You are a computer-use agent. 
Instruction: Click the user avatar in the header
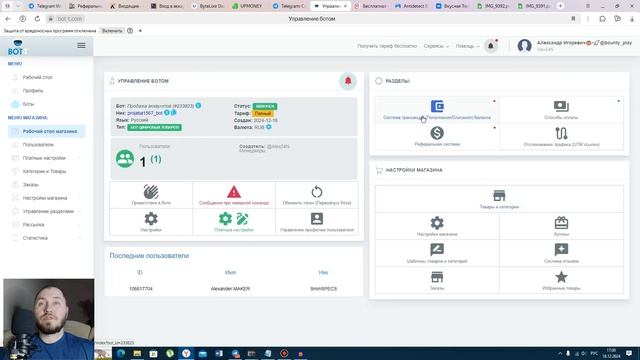524,46
